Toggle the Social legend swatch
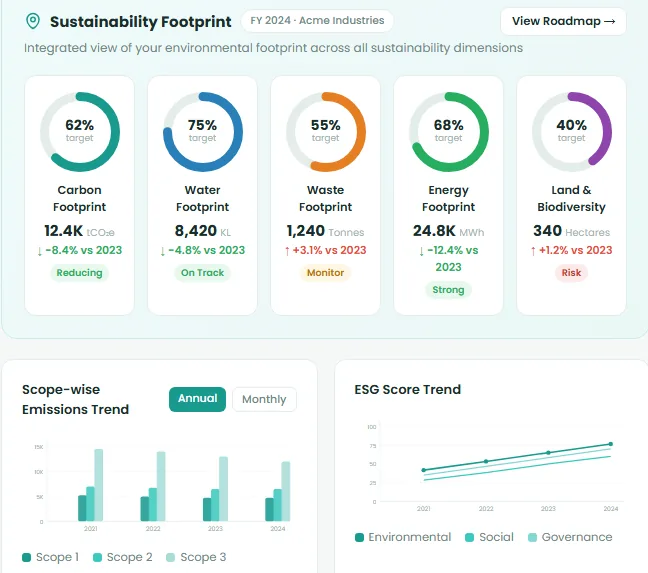Viewport: 648px width, 573px height. (x=469, y=537)
